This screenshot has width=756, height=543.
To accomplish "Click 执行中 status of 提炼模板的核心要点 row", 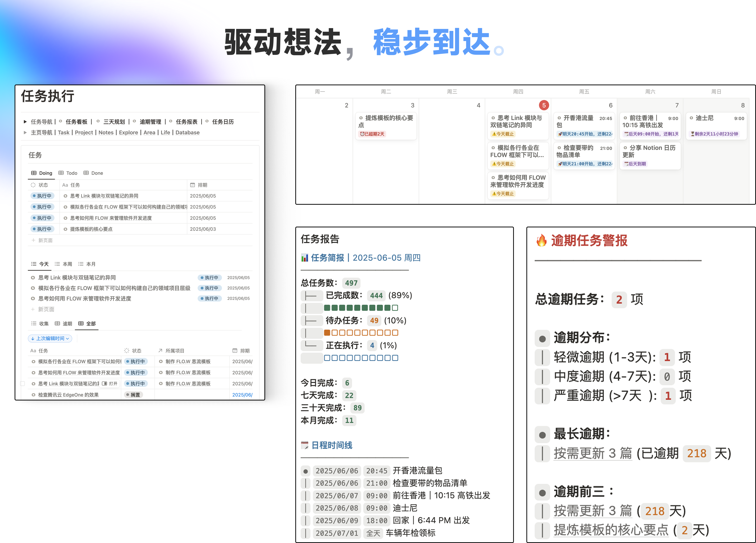I will 42,229.
